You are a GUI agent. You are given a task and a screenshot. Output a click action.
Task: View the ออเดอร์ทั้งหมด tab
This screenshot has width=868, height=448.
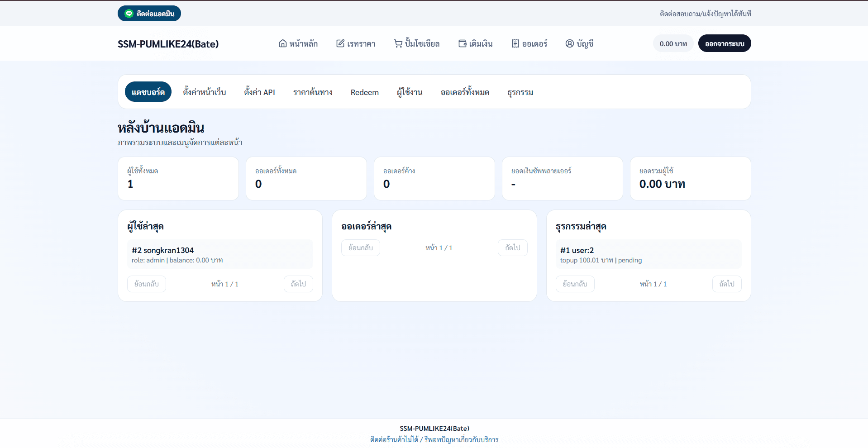[465, 92]
